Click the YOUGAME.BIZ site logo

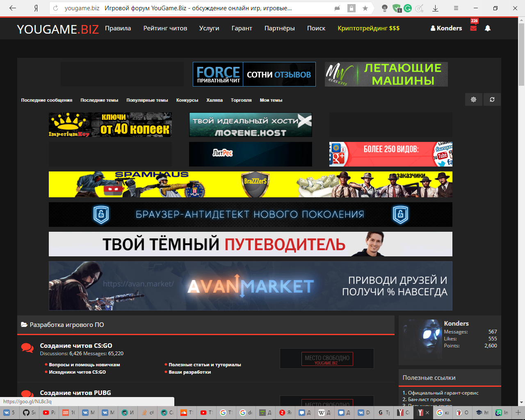point(58,29)
